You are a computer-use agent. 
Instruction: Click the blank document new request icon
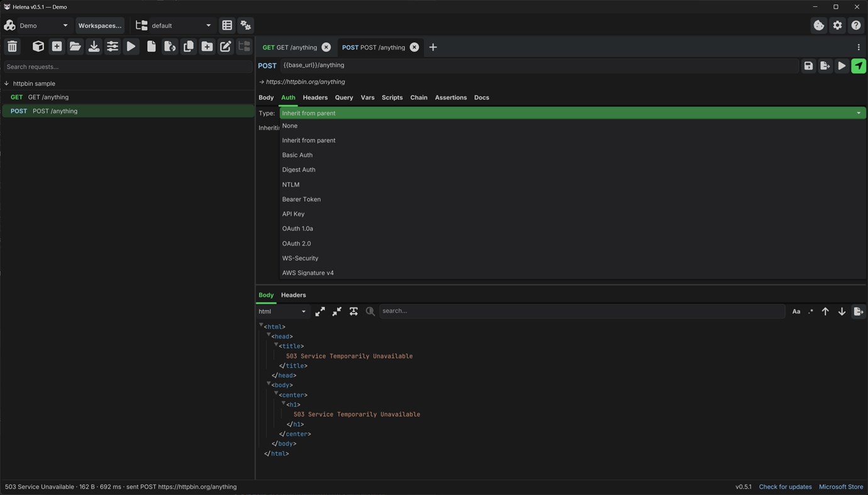point(151,47)
